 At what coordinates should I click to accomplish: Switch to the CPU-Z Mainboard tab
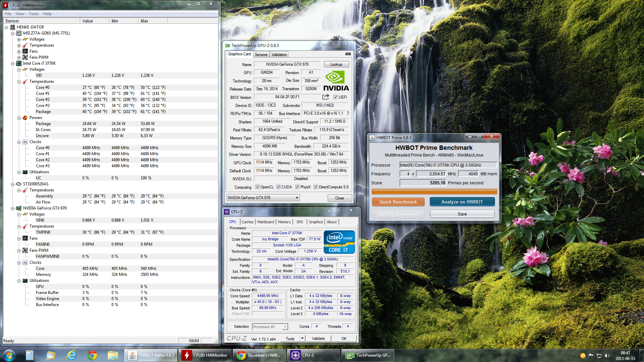point(266,222)
